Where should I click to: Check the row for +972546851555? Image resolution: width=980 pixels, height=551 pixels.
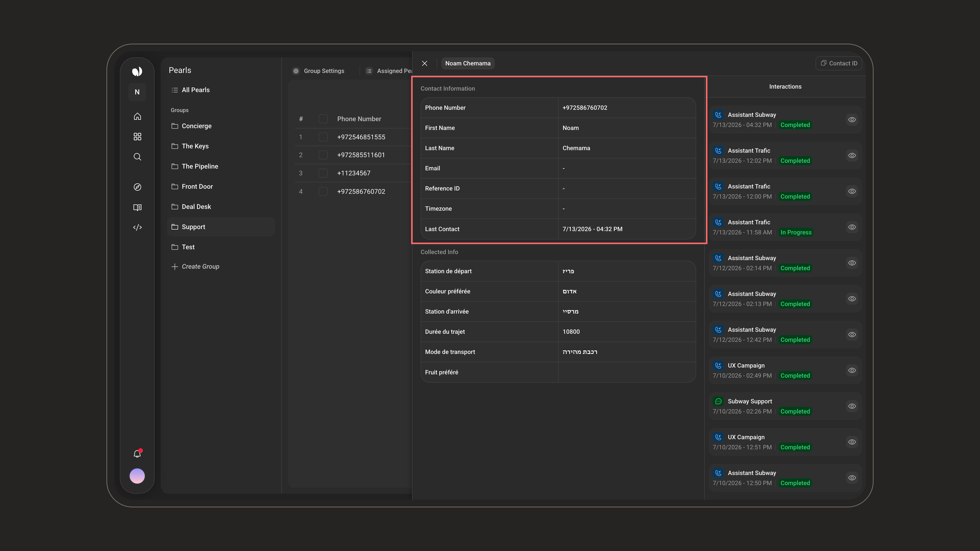(323, 137)
